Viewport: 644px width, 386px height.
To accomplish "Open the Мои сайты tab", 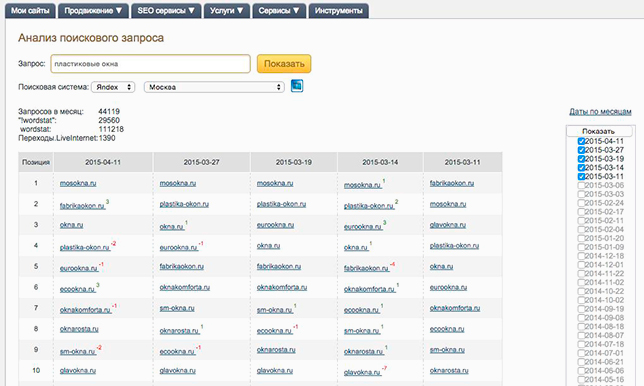I will (x=30, y=11).
